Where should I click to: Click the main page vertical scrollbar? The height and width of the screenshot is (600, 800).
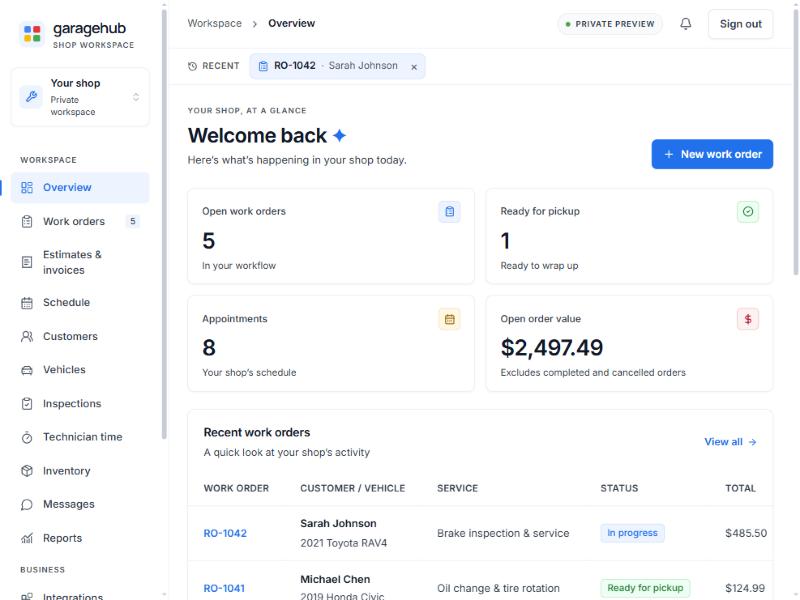pyautogui.click(x=796, y=143)
